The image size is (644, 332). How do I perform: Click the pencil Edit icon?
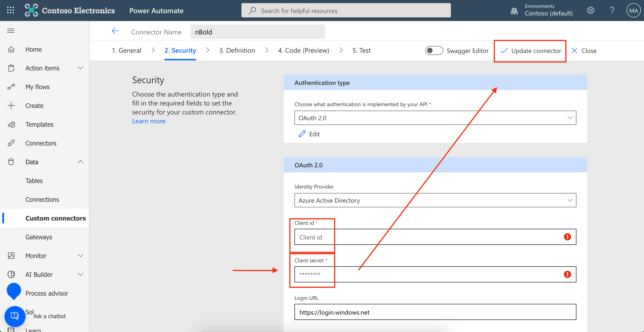pos(302,134)
